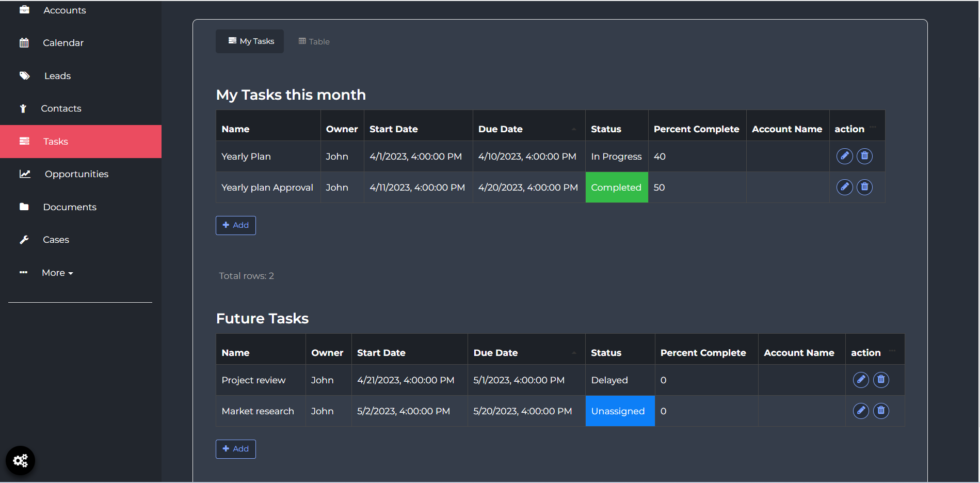Click the '4/21/2023, 4:00:00 PM' start date
The width and height of the screenshot is (980, 483).
click(x=406, y=380)
